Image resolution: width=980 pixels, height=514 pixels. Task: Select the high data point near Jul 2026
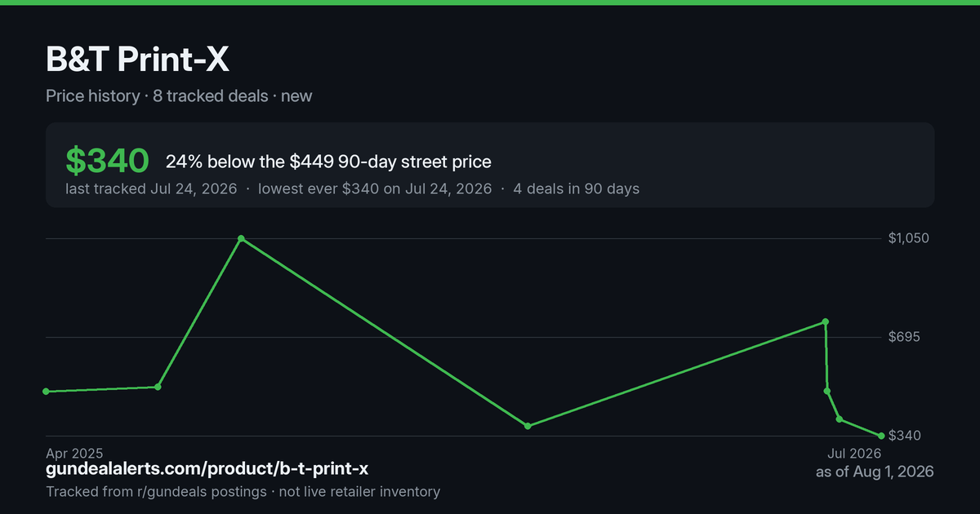pos(826,321)
